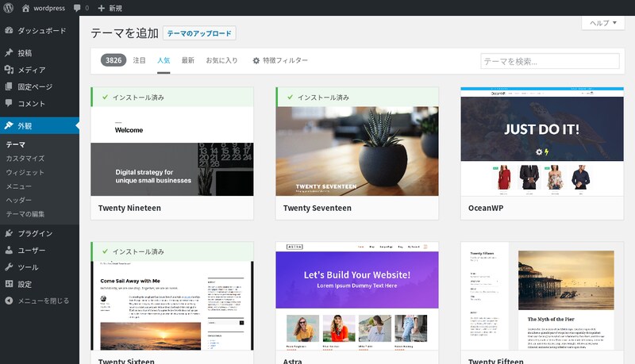635x364 pixels.
Task: Switch to the 人気 tab
Action: 164,60
